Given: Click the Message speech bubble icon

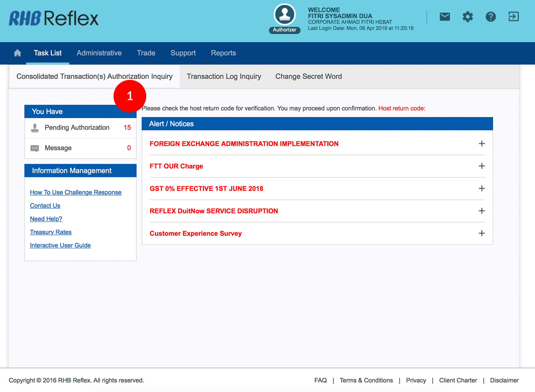Looking at the screenshot, I should click(35, 148).
